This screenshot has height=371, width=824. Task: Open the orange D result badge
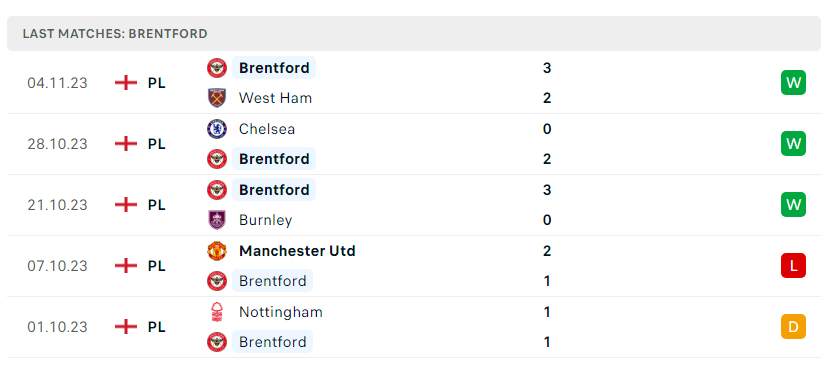pyautogui.click(x=793, y=327)
